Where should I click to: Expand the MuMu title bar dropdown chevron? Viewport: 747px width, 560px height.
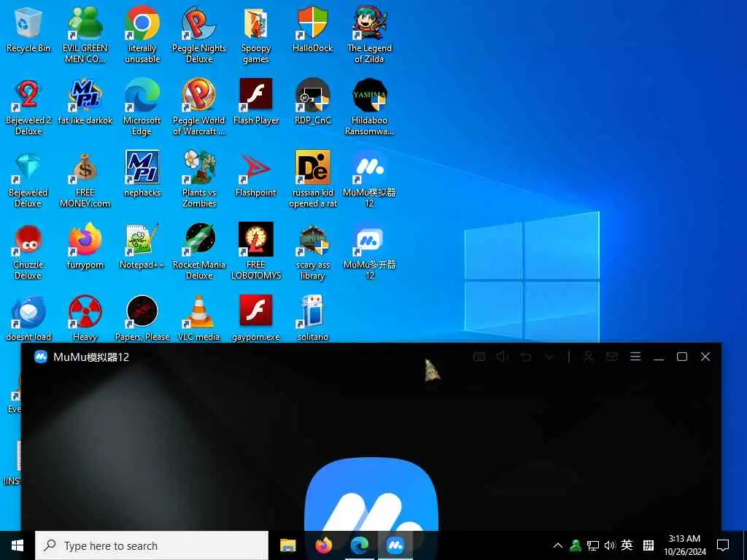[549, 357]
